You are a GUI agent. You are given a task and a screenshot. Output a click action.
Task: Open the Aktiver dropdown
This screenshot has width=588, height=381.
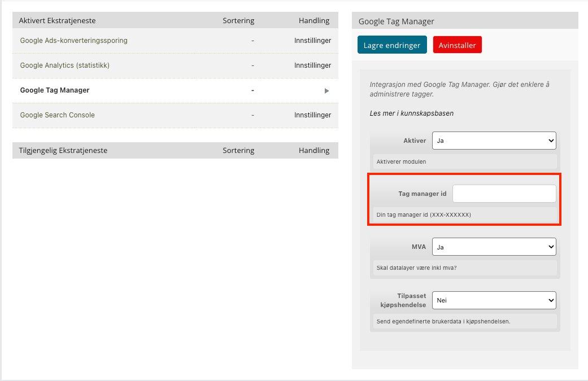(494, 141)
